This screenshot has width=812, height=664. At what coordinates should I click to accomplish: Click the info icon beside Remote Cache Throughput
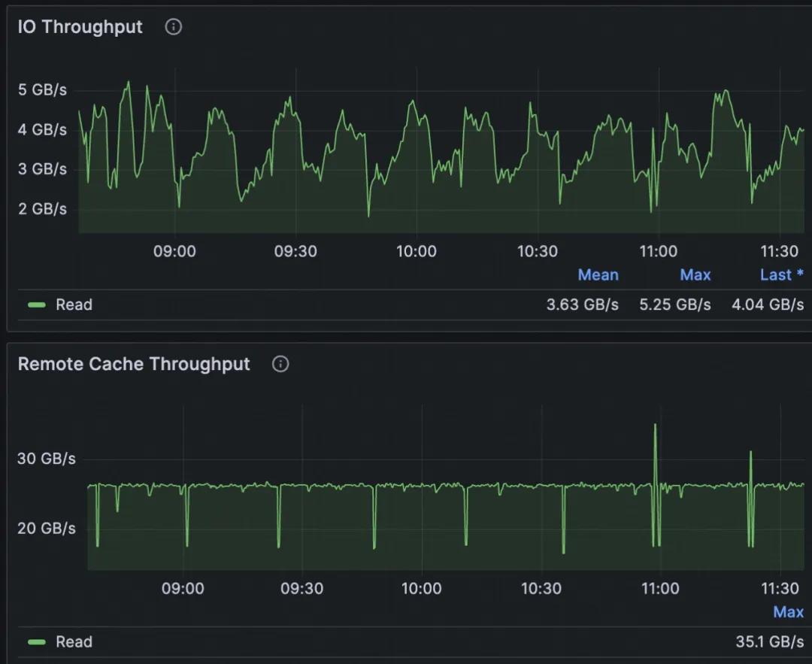(x=280, y=365)
